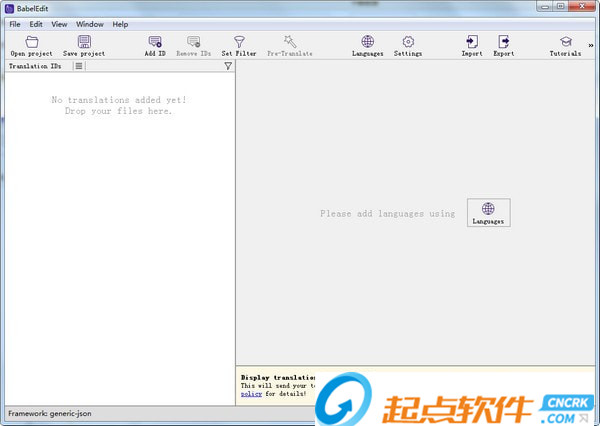
Task: Click the Save project toolbar icon
Action: pos(84,42)
